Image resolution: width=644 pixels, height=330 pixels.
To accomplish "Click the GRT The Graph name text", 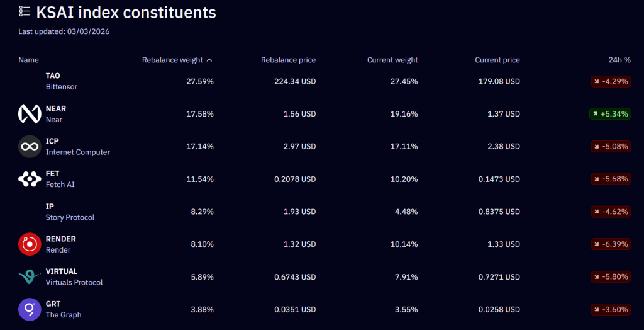I will click(63, 309).
